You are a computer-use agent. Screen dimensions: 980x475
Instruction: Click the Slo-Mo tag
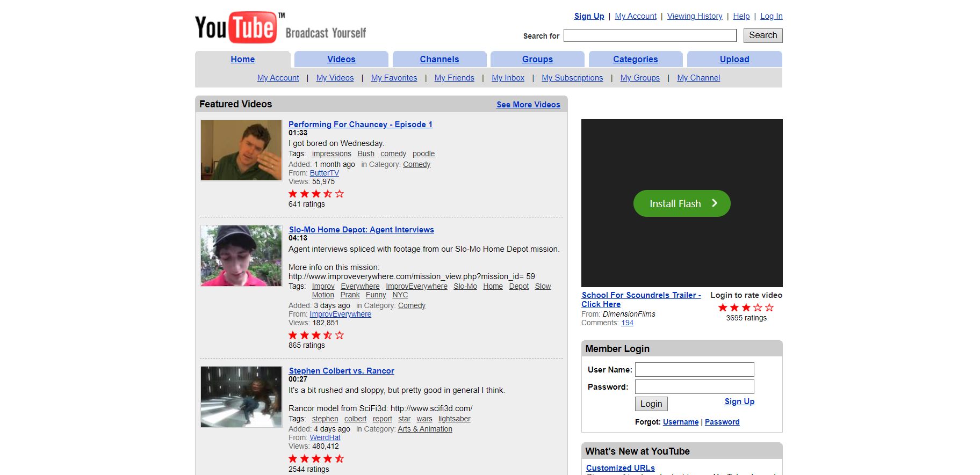coord(465,287)
